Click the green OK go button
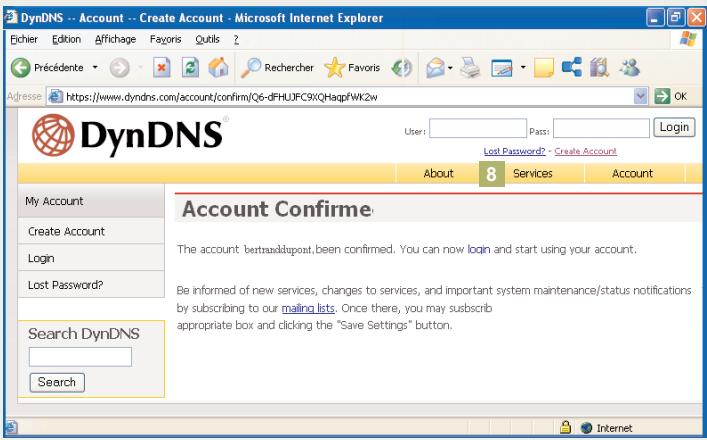 pos(670,96)
